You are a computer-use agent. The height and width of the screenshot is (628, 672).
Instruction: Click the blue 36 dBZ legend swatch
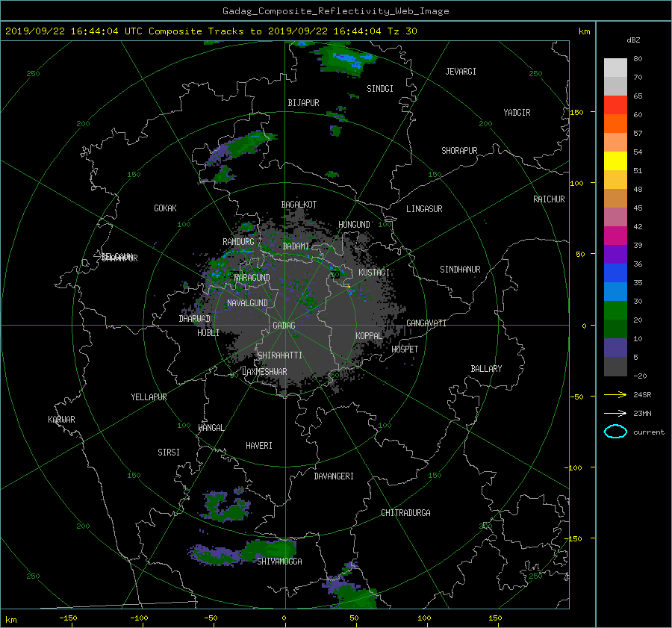(615, 273)
